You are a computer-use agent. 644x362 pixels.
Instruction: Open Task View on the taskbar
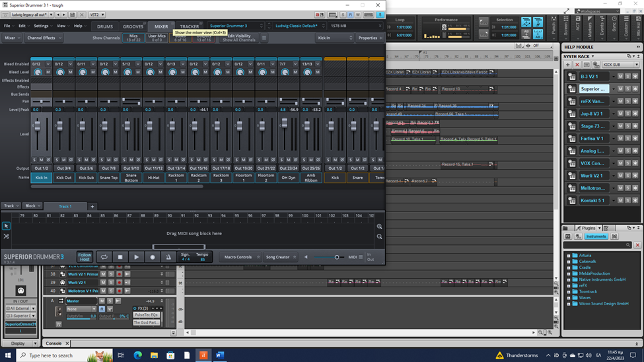(x=121, y=355)
